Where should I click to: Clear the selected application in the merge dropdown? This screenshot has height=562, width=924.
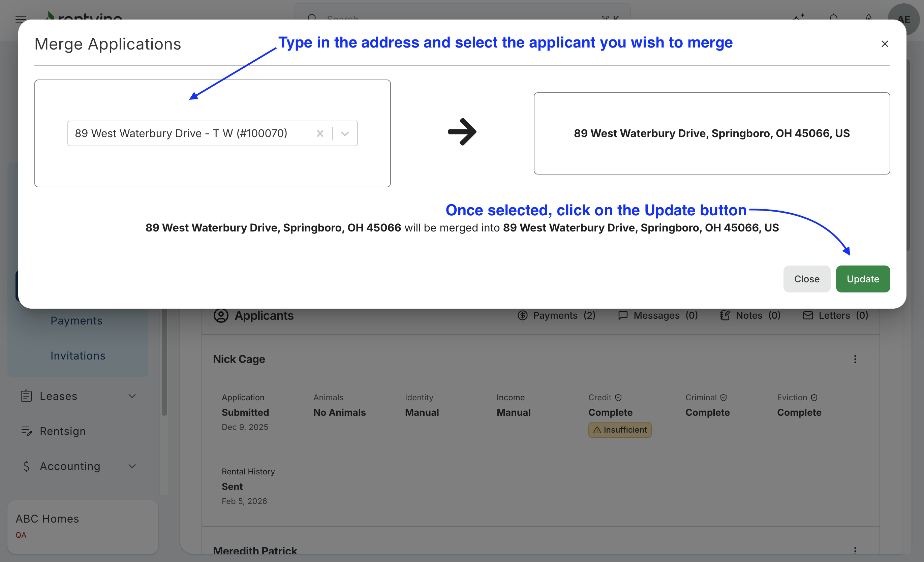[320, 133]
